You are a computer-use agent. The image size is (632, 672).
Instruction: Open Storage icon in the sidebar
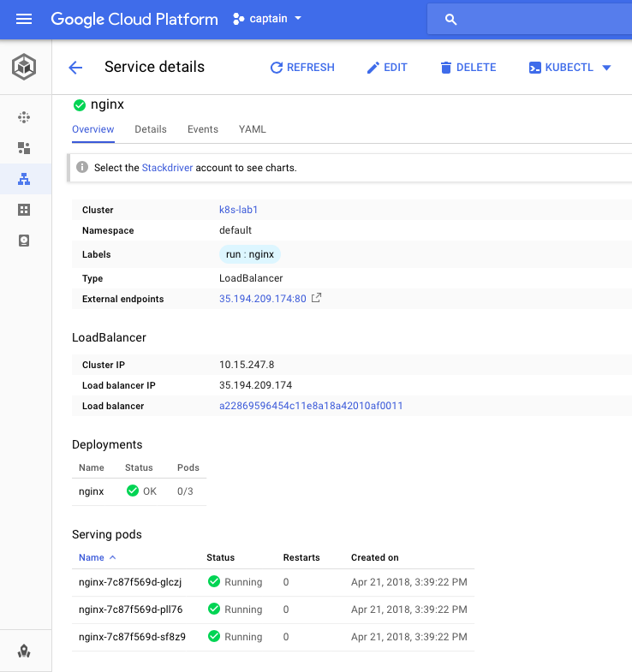[x=24, y=241]
